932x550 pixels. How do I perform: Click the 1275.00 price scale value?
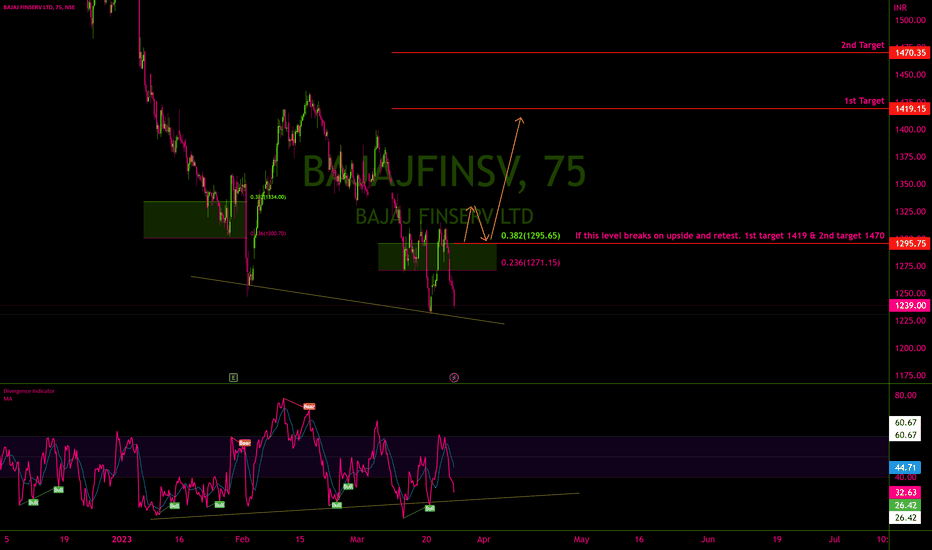[x=911, y=266]
